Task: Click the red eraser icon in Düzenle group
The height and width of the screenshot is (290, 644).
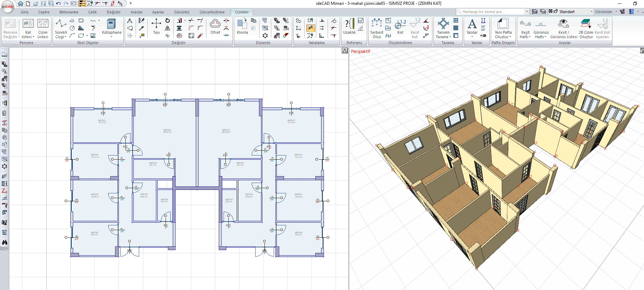Action: click(286, 35)
